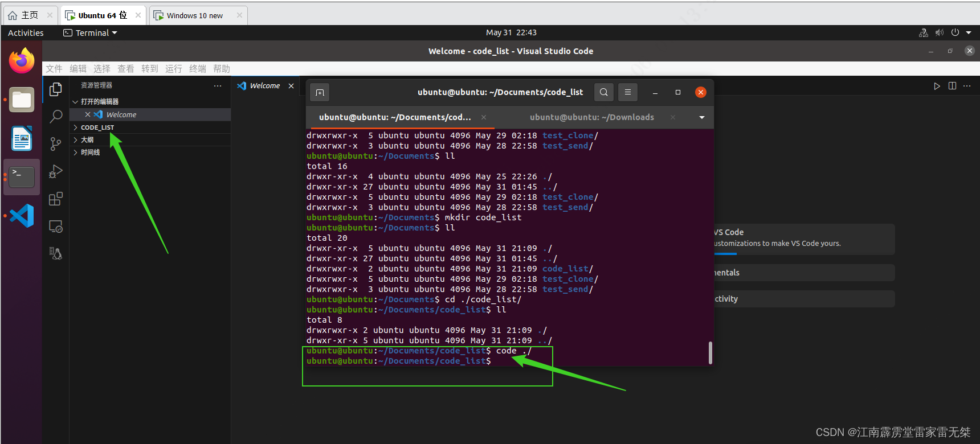
Task: Close the Welcome editor tab
Action: coord(291,86)
